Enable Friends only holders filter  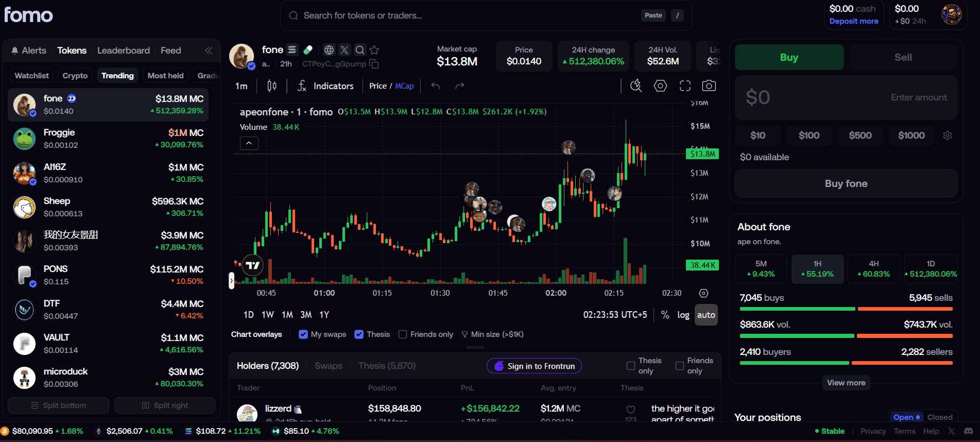pyautogui.click(x=680, y=366)
